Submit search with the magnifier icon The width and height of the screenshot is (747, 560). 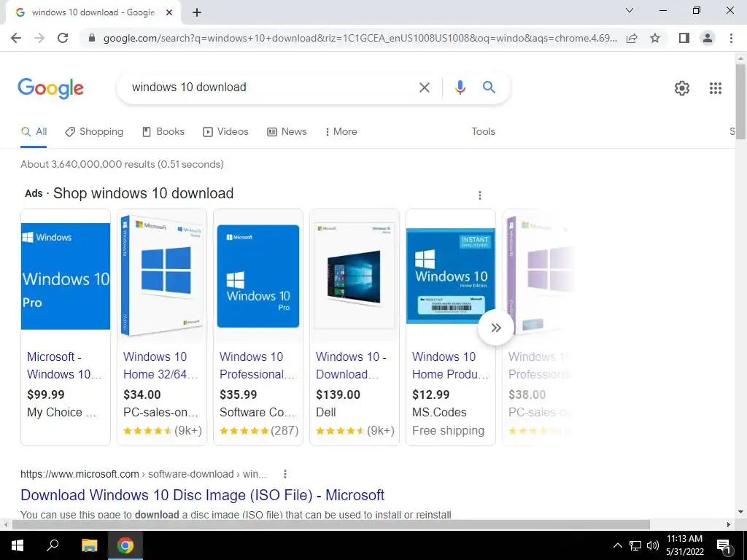489,87
